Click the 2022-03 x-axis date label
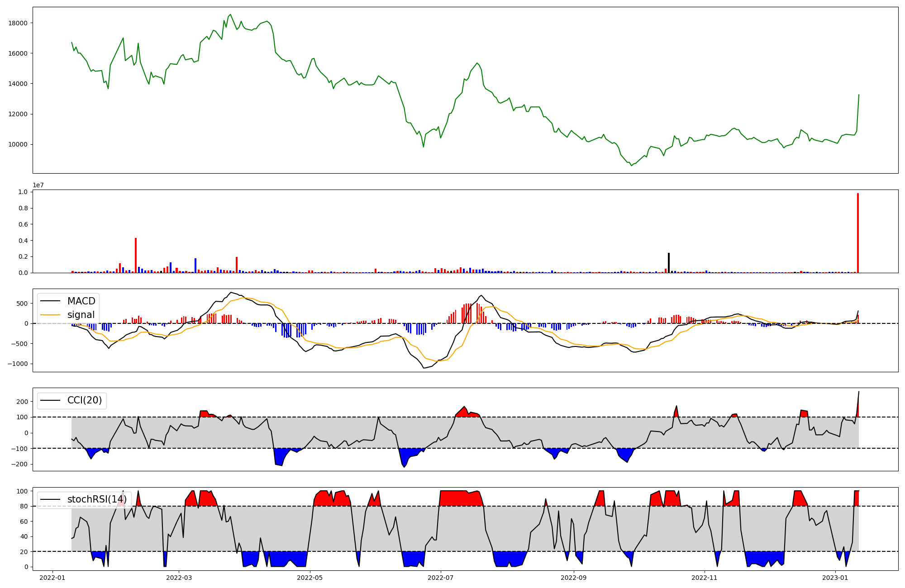The image size is (905, 588). point(179,578)
